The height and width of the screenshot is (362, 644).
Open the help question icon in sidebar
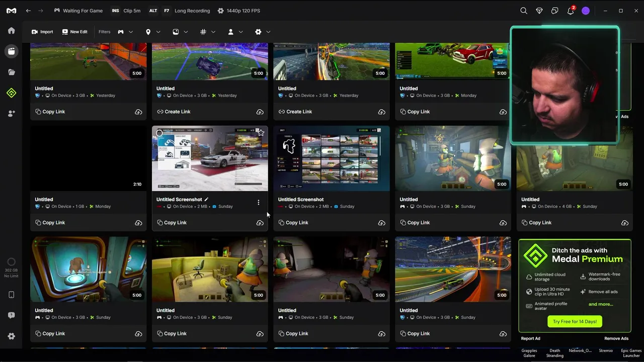(11, 315)
